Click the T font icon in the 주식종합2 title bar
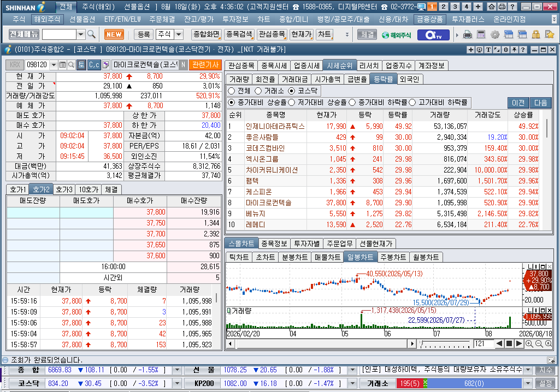 tap(488, 50)
